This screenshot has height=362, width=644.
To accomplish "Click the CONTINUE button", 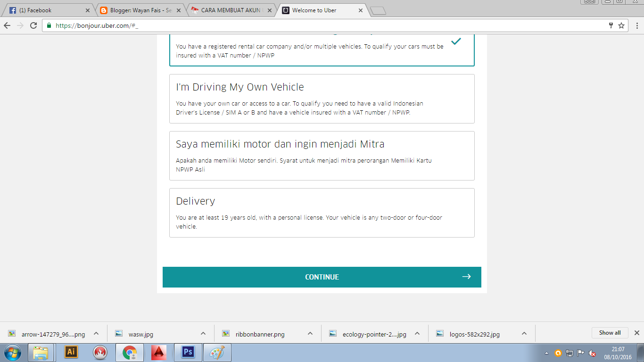I will (322, 277).
